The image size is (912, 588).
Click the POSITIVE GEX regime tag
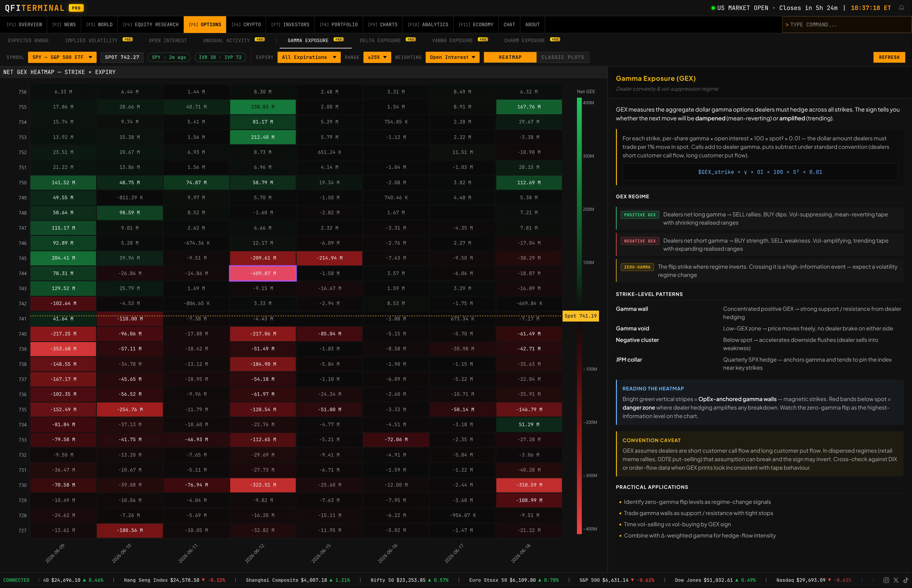click(x=640, y=215)
